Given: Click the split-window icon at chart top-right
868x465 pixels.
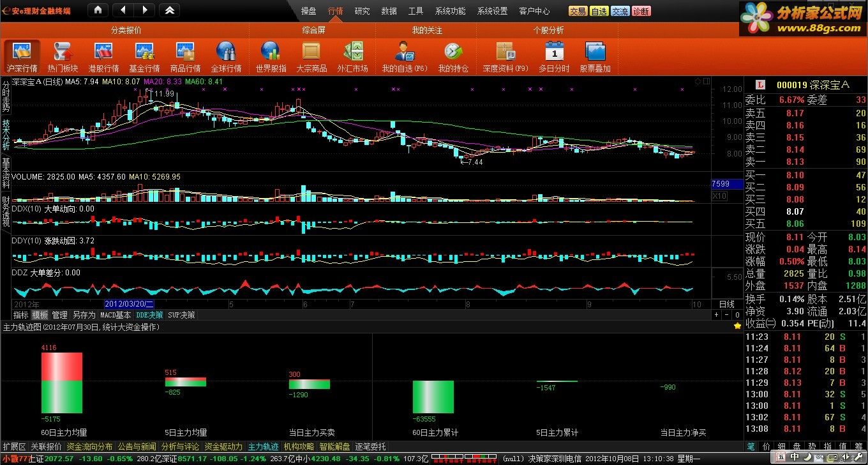Looking at the screenshot, I should coord(706,81).
